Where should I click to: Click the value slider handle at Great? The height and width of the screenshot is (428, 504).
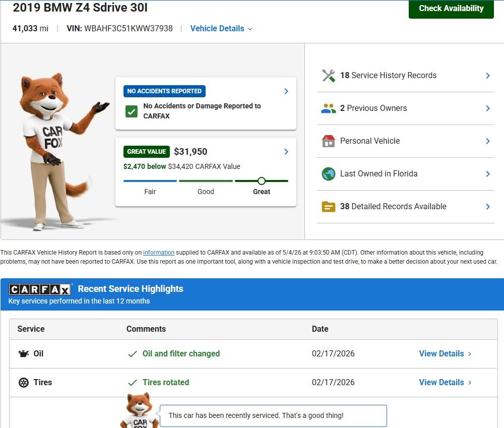pos(262,181)
